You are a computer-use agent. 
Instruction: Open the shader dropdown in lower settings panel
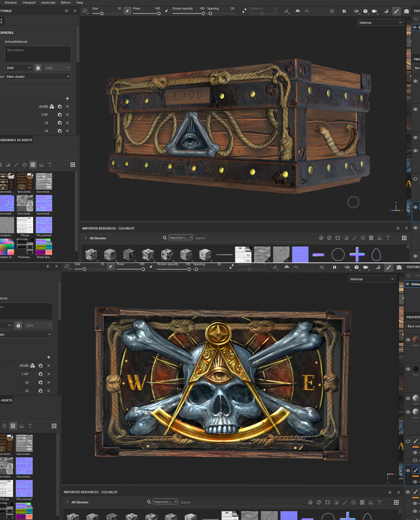pos(26,334)
